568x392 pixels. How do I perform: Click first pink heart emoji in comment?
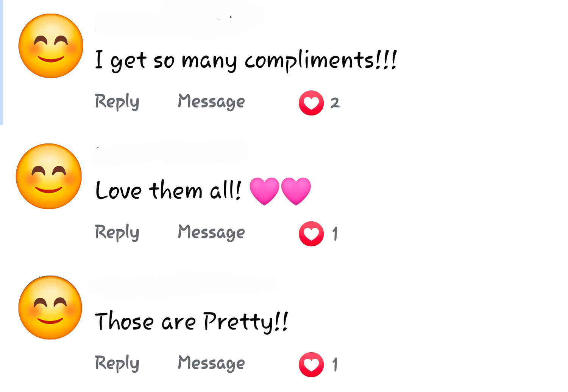pyautogui.click(x=264, y=191)
